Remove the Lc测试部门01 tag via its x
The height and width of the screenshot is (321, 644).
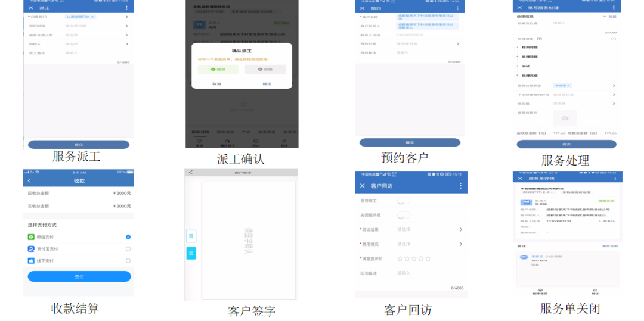point(93,17)
